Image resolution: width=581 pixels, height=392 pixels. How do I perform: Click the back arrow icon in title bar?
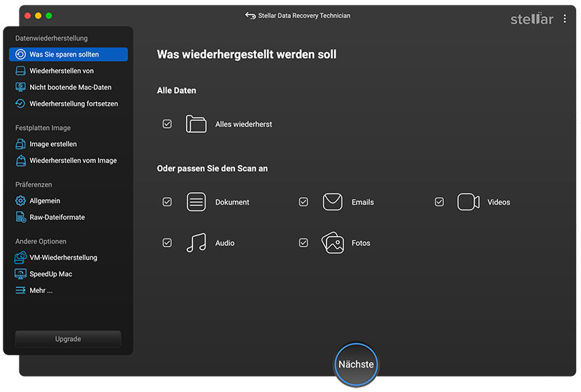250,15
